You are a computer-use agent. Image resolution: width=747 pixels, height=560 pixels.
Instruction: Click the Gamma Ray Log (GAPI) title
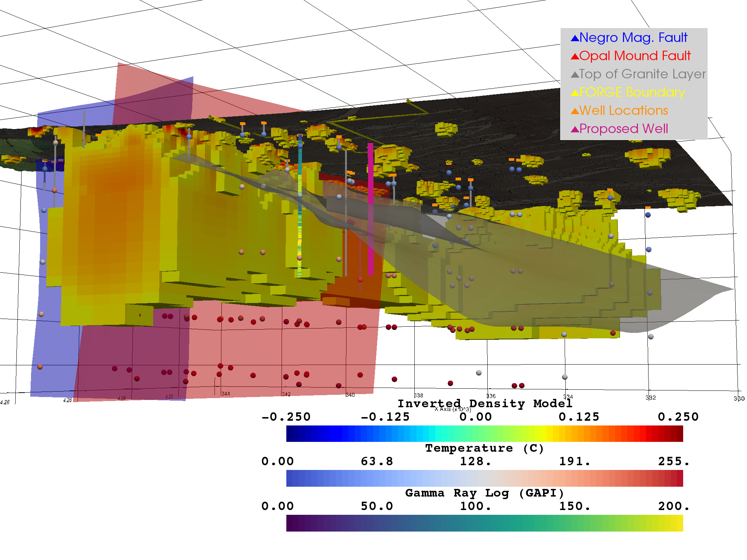[x=485, y=493]
